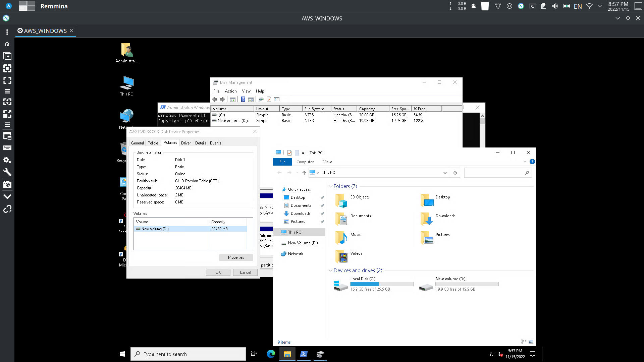Toggle Remmina grab keyboard icon
Viewport: 644px width, 362px height.
click(x=7, y=148)
